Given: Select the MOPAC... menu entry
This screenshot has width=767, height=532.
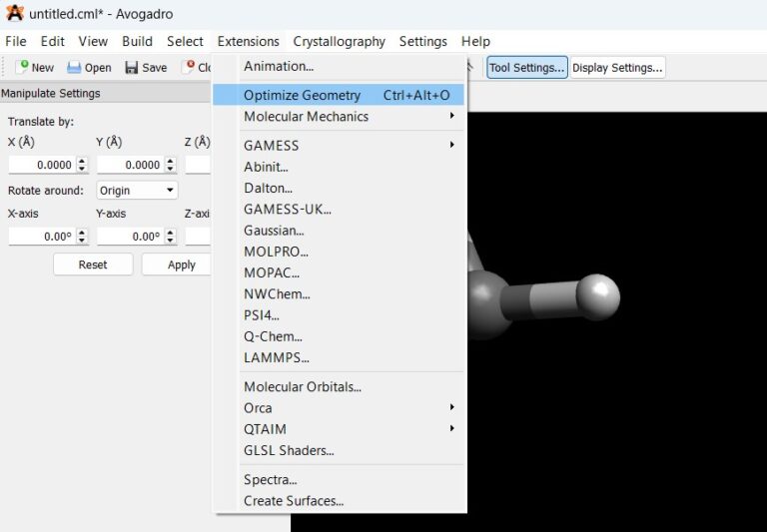Looking at the screenshot, I should coord(339,272).
